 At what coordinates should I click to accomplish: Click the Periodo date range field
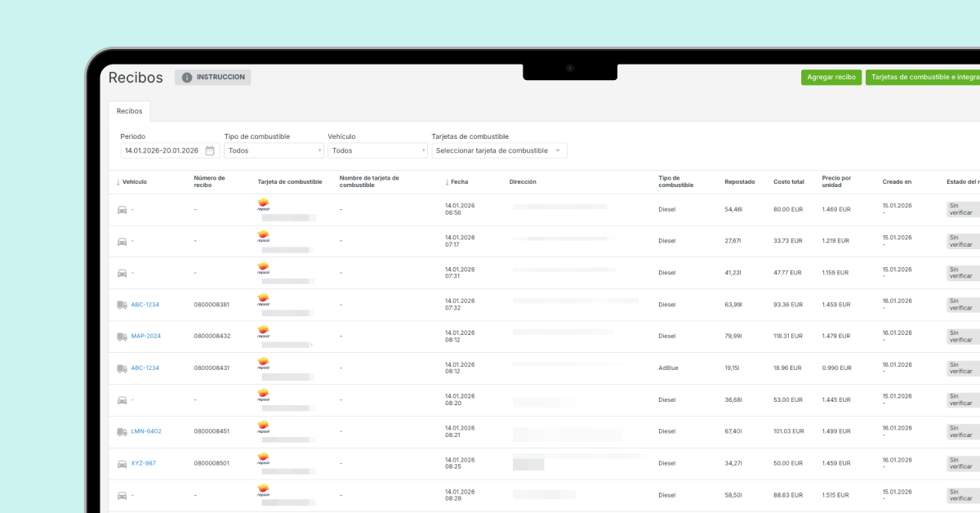click(x=161, y=151)
